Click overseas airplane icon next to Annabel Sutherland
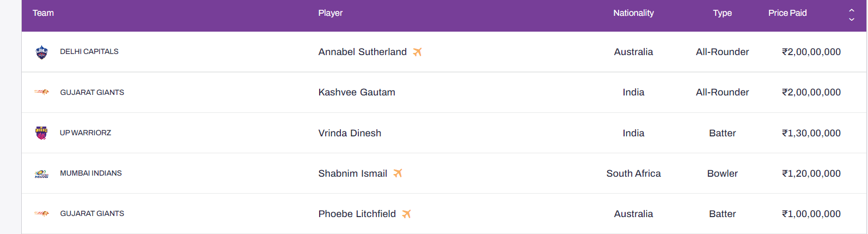 point(417,52)
